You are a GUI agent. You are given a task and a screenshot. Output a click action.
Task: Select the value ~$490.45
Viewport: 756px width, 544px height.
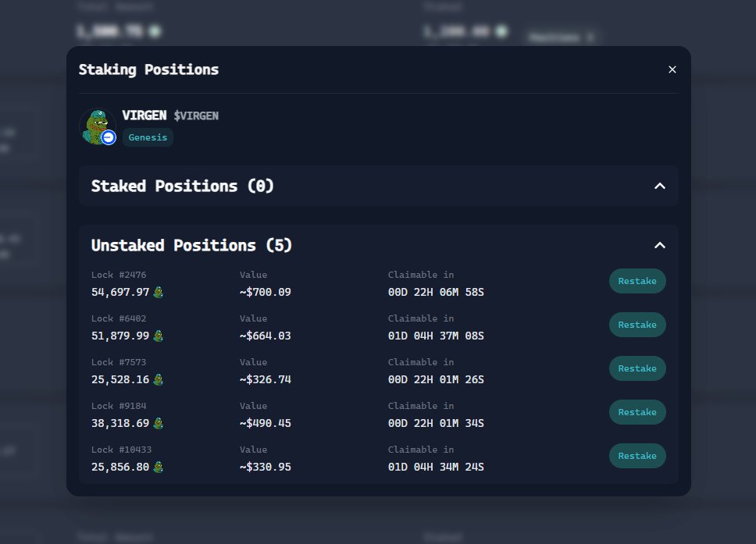coord(266,423)
